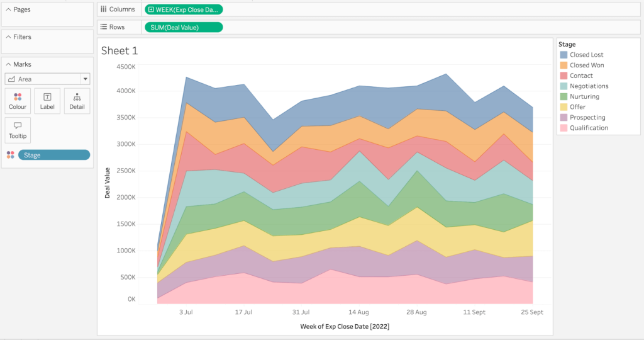Select the SUM(Deal Value) pill in Rows
The height and width of the screenshot is (340, 644).
point(184,27)
